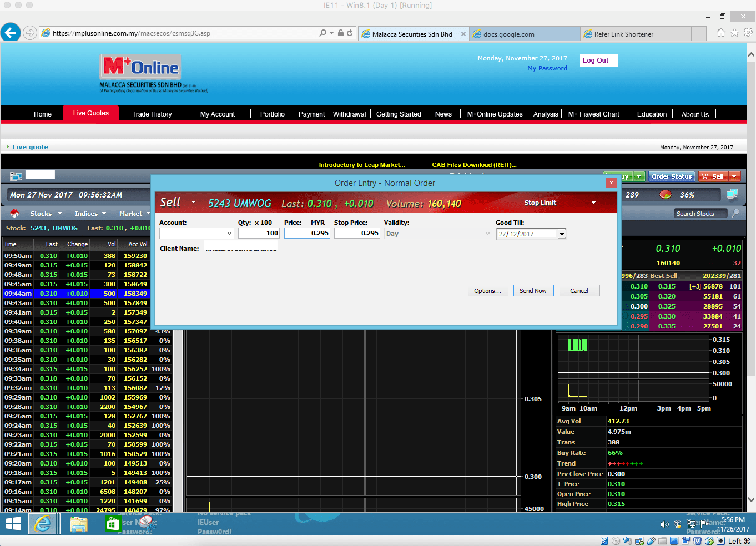Viewport: 756px width, 546px height.
Task: Open the Home menu
Action: (43, 114)
